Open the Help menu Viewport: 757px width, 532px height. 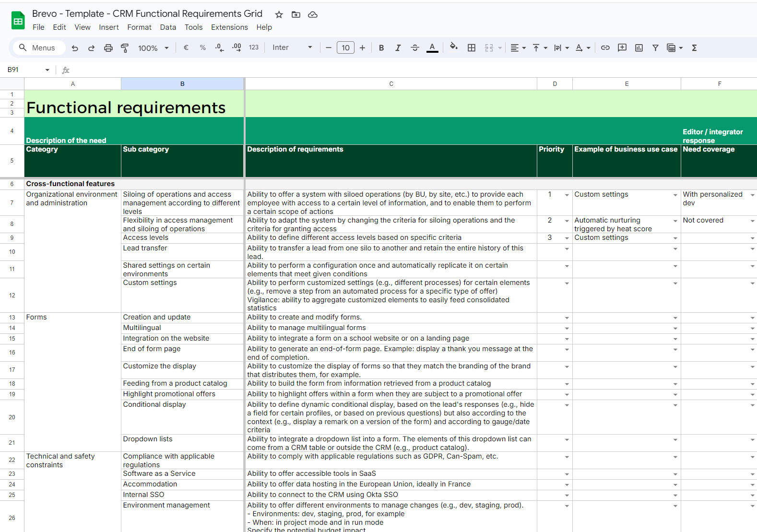coord(264,27)
